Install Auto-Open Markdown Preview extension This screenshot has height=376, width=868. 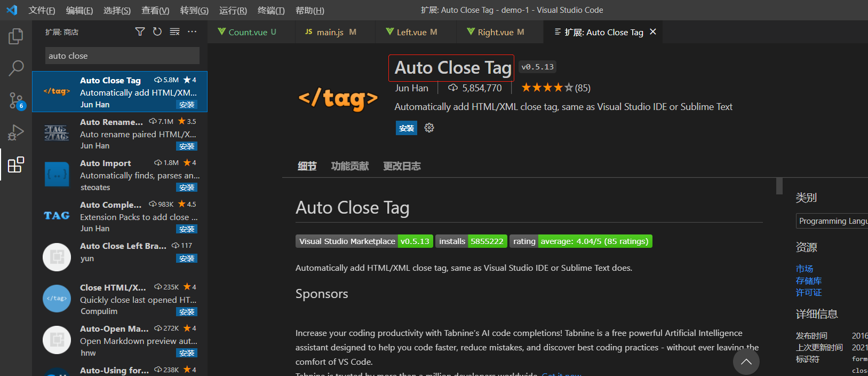click(x=187, y=353)
